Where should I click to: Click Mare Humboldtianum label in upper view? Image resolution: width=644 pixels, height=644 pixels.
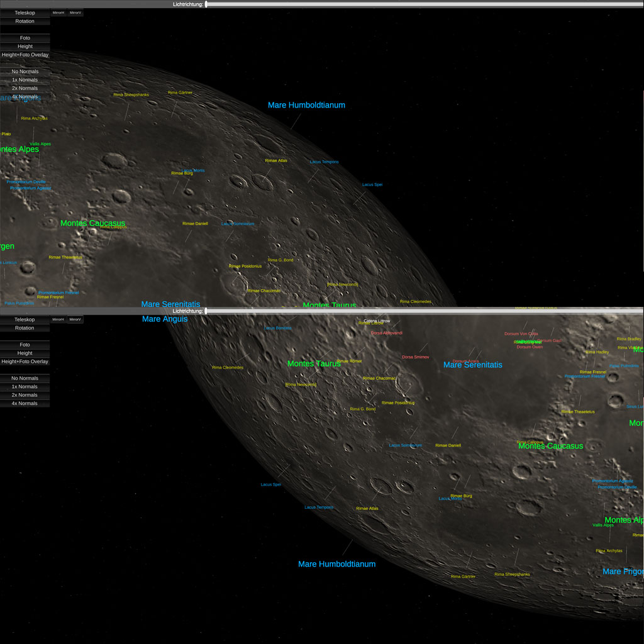[x=306, y=105]
